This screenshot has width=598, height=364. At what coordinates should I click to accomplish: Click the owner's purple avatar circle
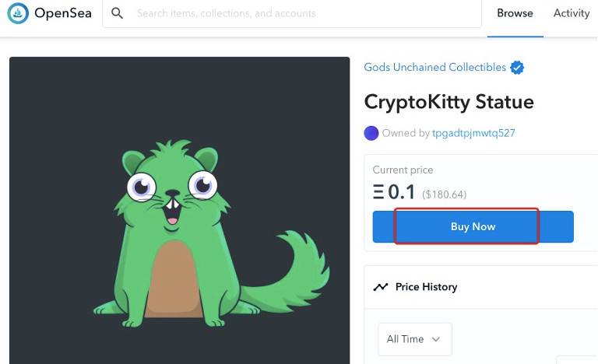point(371,133)
